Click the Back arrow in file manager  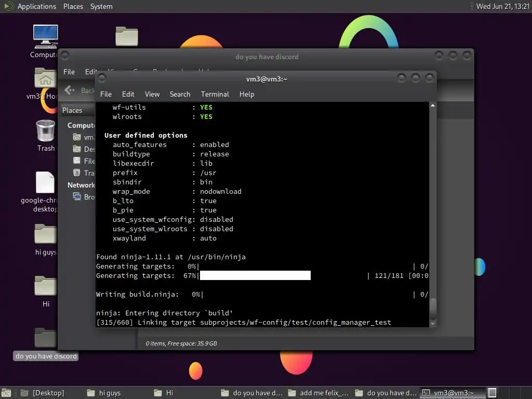tap(69, 90)
